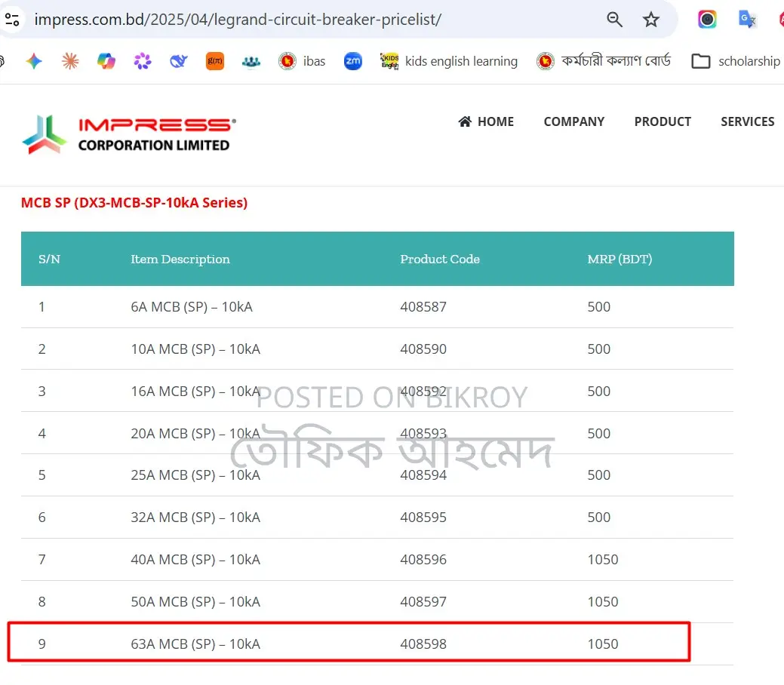
Task: Click the address bar URL field
Action: tap(238, 20)
